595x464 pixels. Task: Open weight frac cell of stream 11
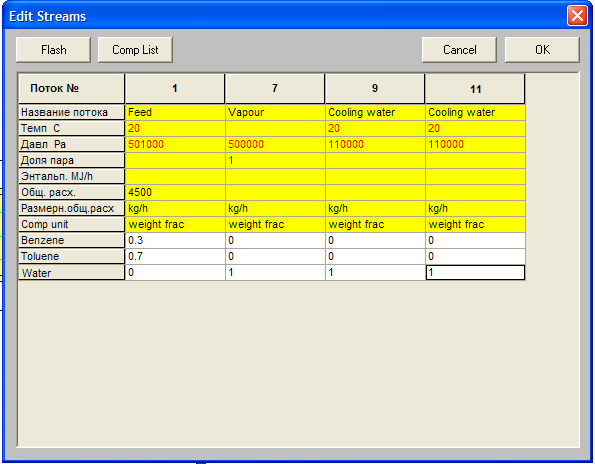pyautogui.click(x=475, y=224)
